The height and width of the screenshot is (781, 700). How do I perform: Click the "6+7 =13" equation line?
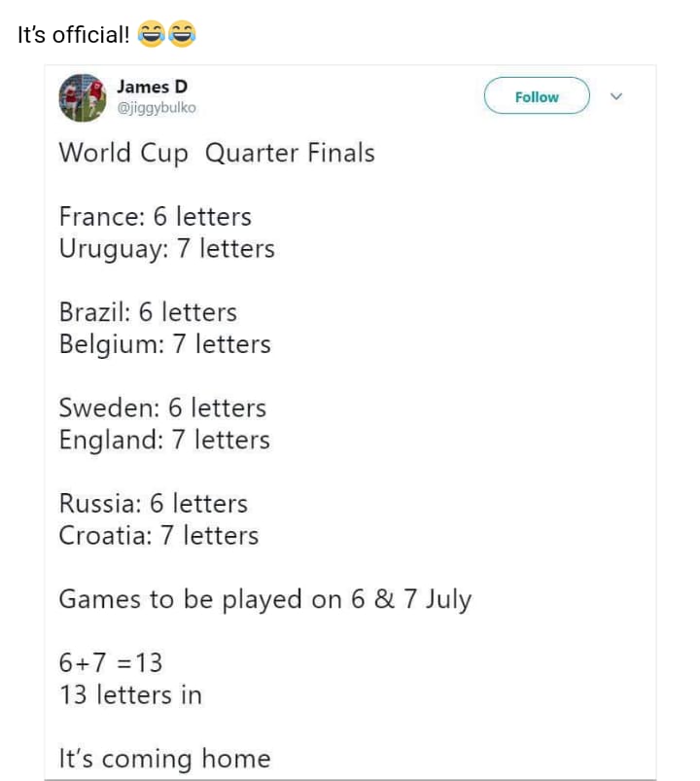point(111,663)
